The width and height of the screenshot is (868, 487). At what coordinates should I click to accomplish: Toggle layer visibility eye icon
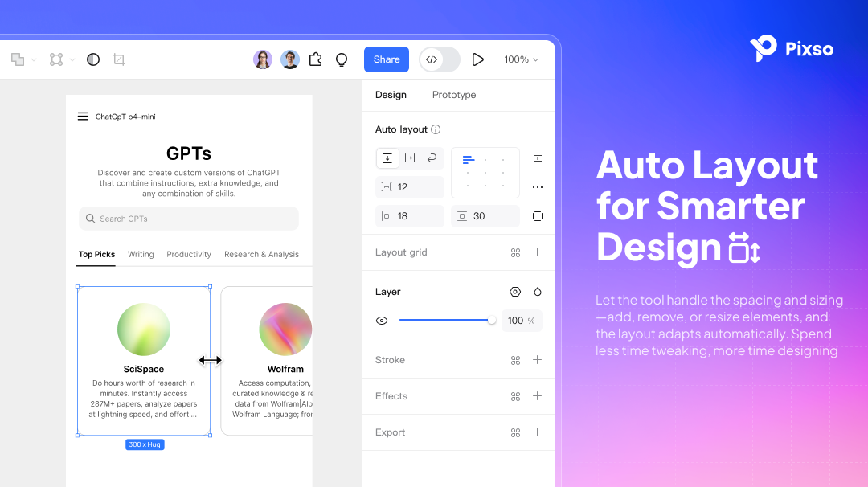coord(382,321)
